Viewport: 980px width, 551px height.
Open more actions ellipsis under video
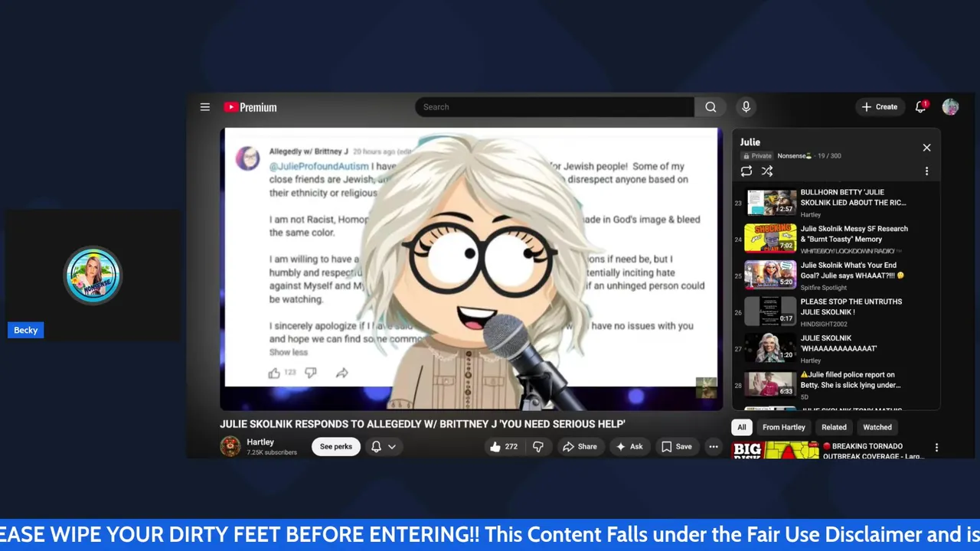pyautogui.click(x=714, y=447)
